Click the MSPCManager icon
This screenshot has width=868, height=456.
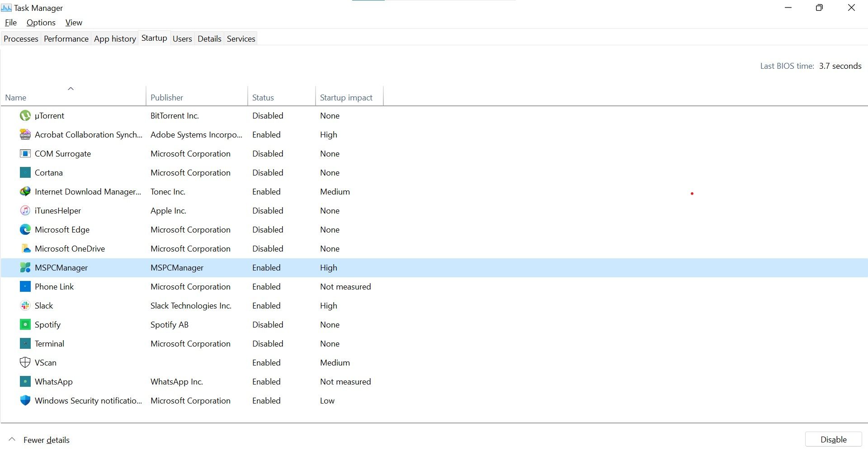(25, 268)
